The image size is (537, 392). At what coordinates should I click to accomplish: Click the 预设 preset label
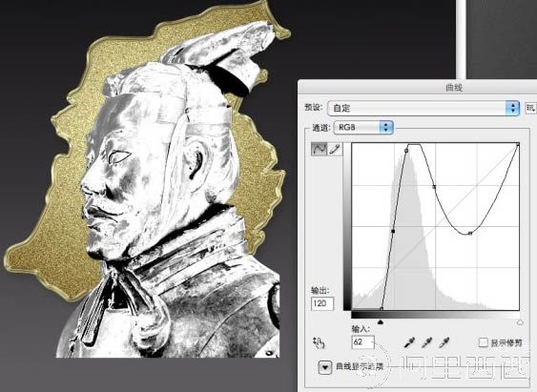point(314,108)
